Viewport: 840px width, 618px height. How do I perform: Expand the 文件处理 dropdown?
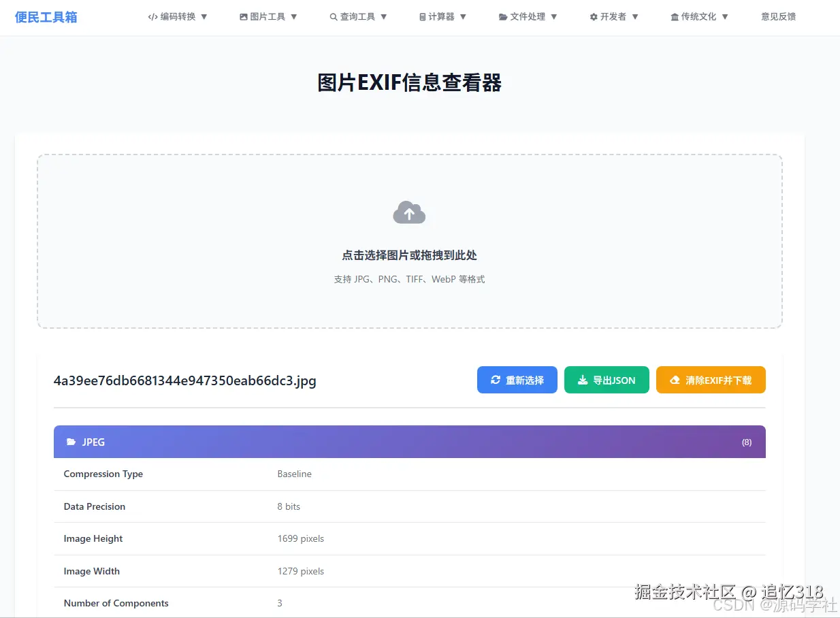[528, 16]
